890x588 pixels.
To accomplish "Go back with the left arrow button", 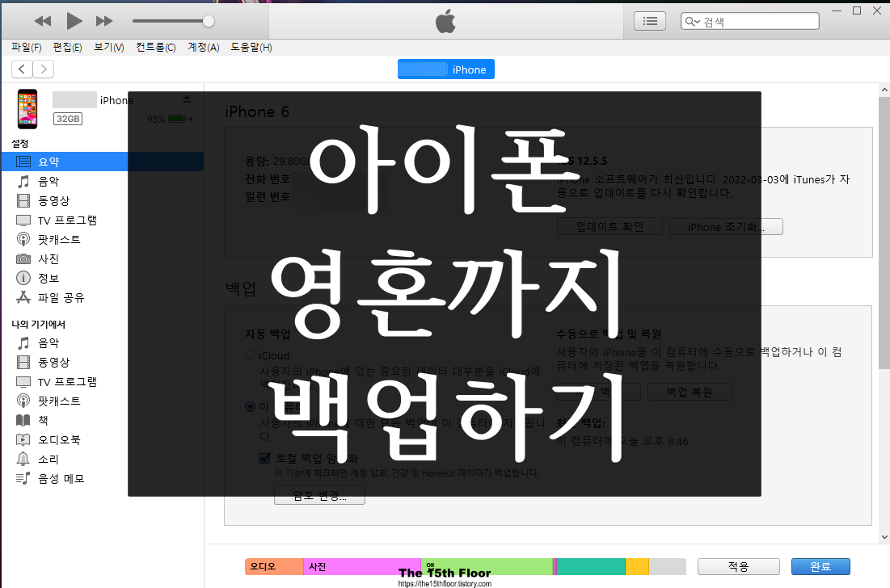I will click(x=22, y=69).
